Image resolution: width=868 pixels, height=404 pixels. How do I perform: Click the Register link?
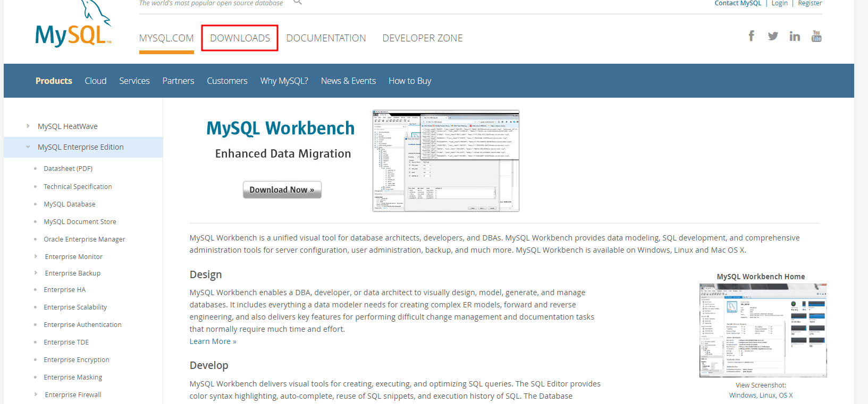810,3
